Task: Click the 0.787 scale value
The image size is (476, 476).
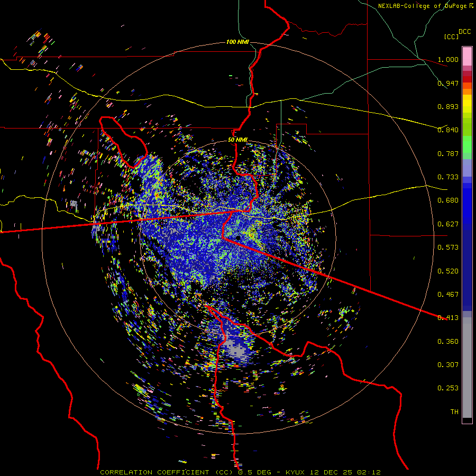Action: point(448,153)
